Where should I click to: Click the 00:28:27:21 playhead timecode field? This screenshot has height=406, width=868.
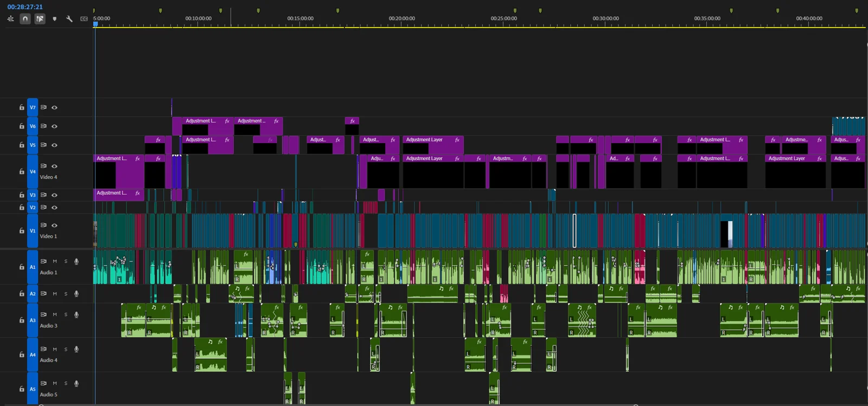click(x=25, y=7)
